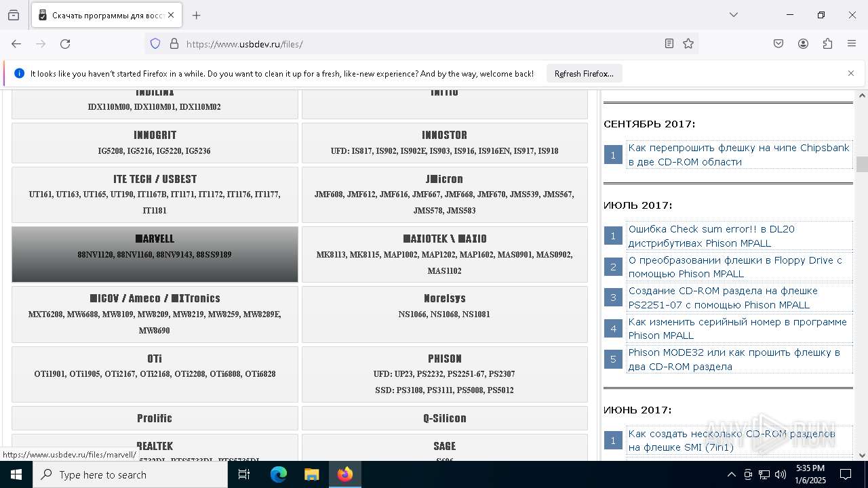868x488 pixels.
Task: Open Prolific controller card
Action: point(155,418)
